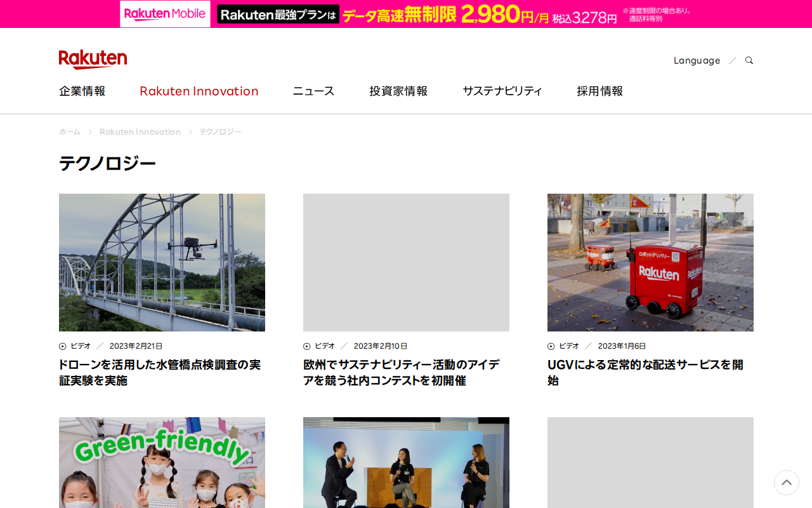Click the scroll-to-top arrow button
Viewport: 812px width, 508px height.
[x=787, y=483]
